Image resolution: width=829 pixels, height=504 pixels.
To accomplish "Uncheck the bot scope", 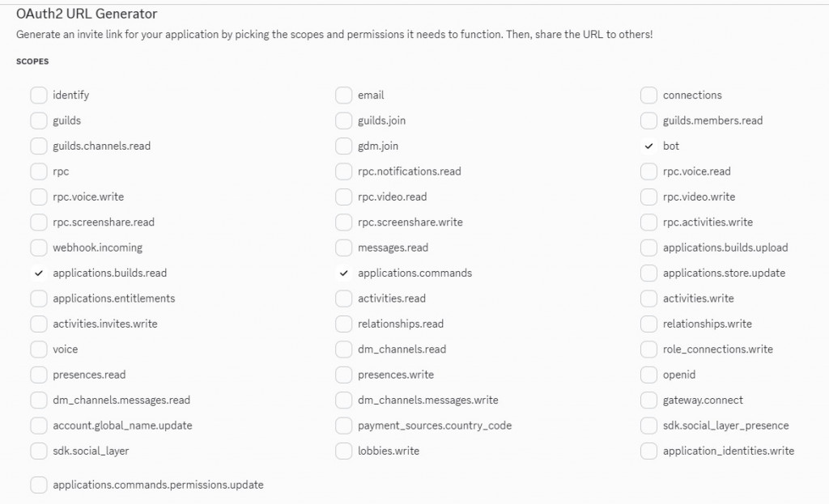I will [x=648, y=146].
